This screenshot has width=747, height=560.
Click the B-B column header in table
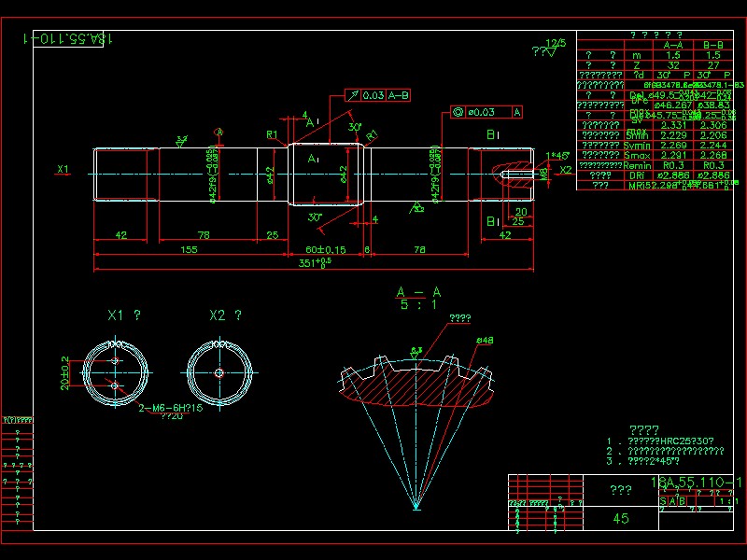(713, 45)
